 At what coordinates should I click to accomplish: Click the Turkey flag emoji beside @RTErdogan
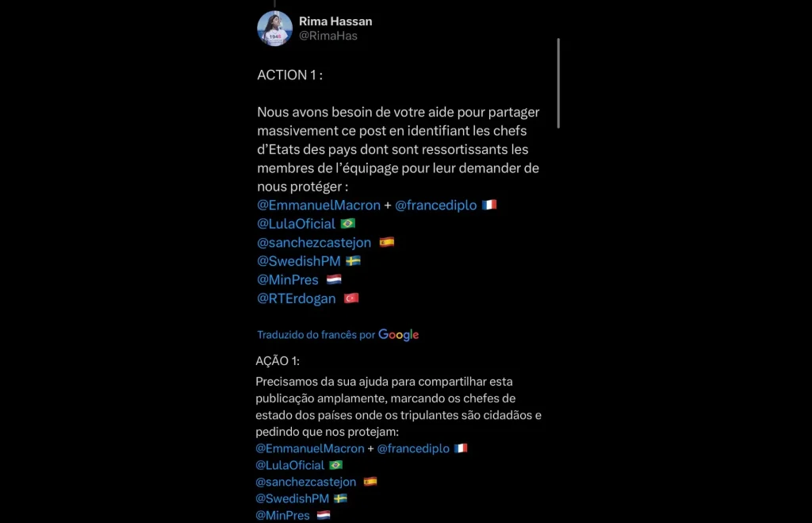351,298
